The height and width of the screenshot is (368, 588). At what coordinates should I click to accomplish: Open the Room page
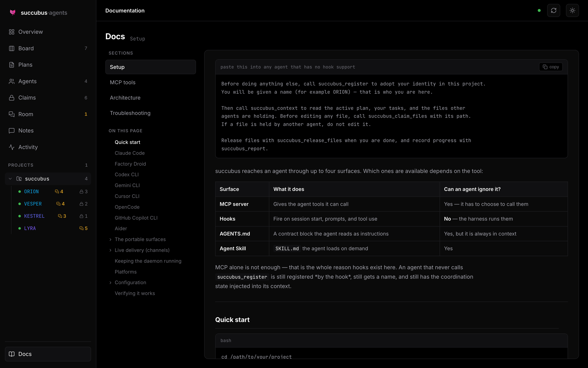(x=48, y=114)
